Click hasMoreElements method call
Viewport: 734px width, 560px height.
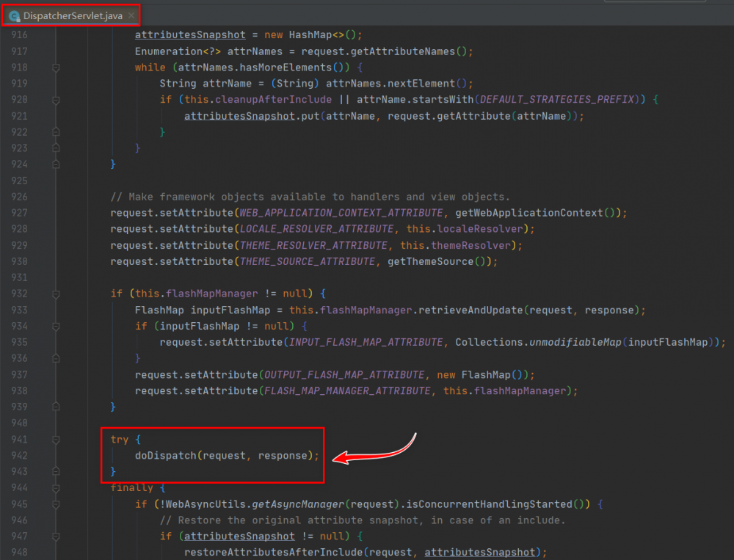pyautogui.click(x=286, y=68)
